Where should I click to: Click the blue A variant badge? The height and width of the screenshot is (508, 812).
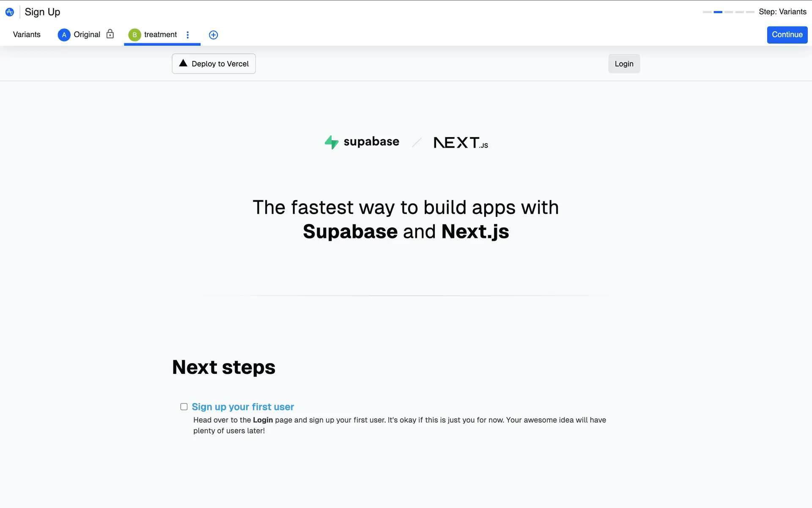pos(64,35)
